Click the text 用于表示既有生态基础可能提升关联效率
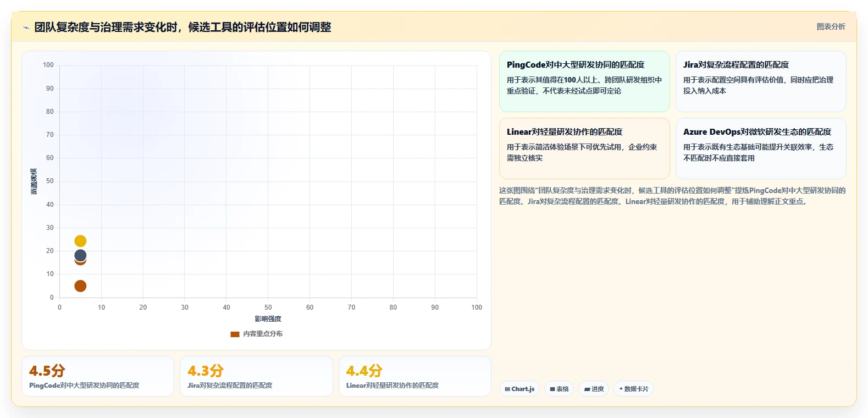 pyautogui.click(x=747, y=147)
